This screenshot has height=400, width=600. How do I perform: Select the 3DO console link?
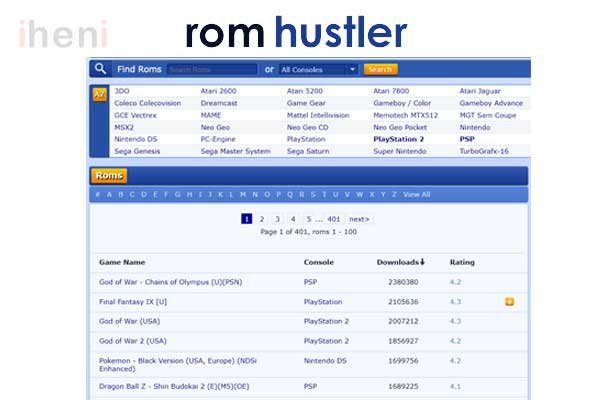[x=122, y=91]
